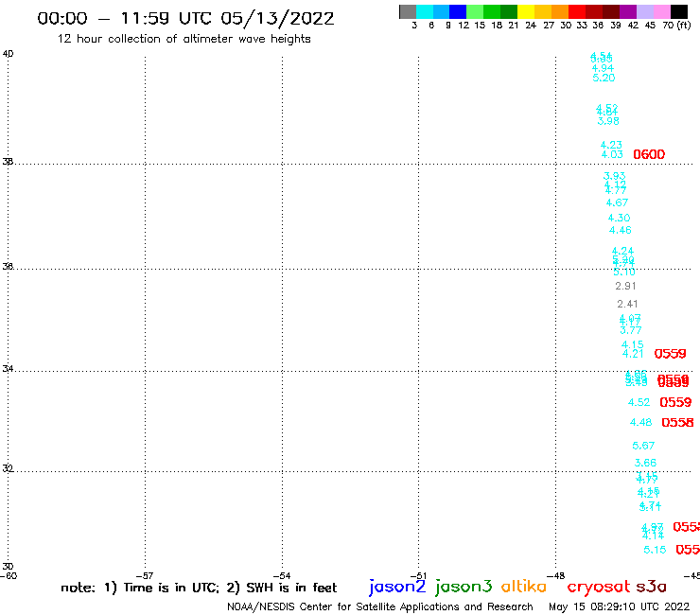Viewport: 700px width, 615px height.
Task: Click the '12 hour collection' subtitle
Action: (x=184, y=39)
